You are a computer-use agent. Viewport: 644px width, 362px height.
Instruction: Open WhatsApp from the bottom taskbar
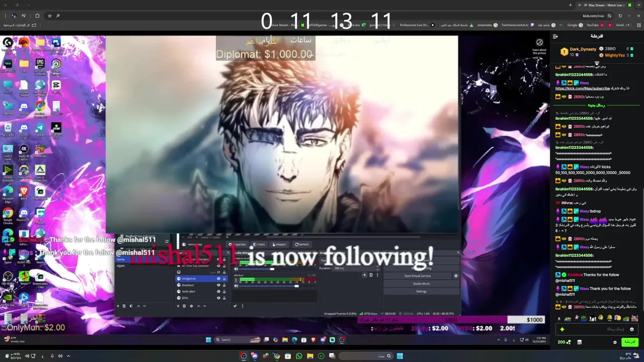click(299, 356)
